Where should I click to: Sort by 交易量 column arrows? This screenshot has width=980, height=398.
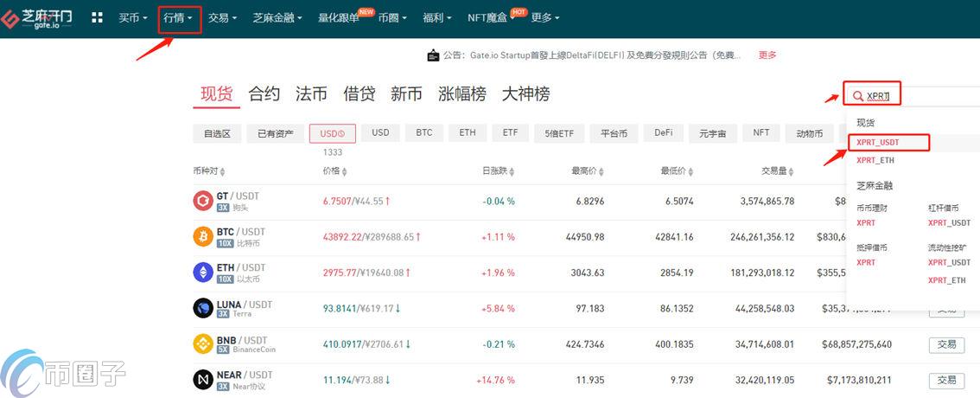[x=791, y=171]
